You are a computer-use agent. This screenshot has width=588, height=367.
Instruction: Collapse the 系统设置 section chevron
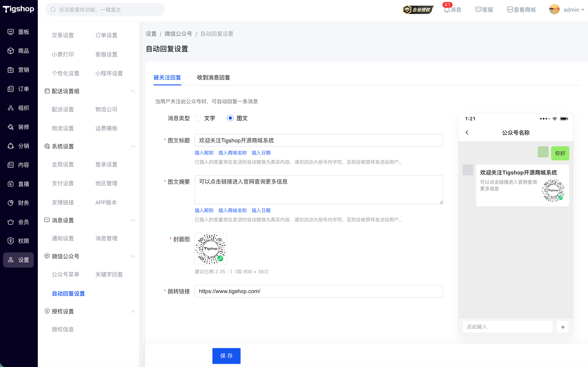[133, 146]
